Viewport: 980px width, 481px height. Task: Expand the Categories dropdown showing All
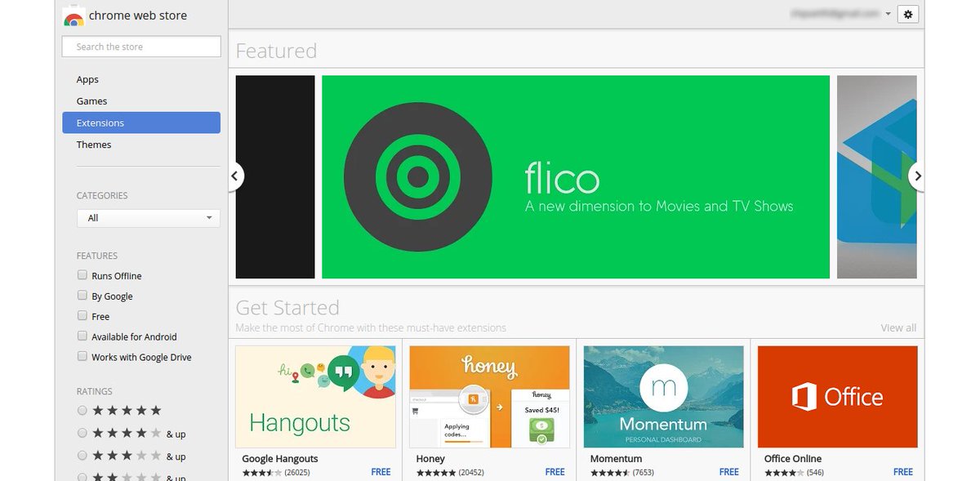(x=148, y=218)
